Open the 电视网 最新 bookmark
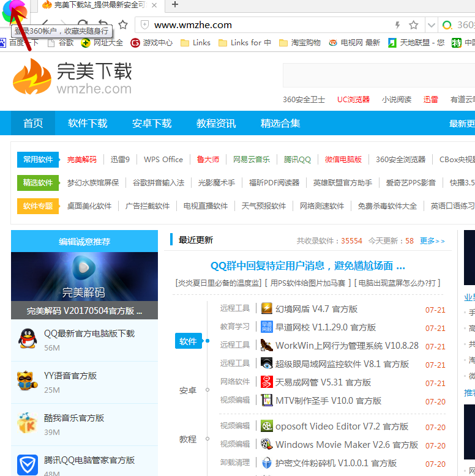Screen dimensions: 475x476 354,43
